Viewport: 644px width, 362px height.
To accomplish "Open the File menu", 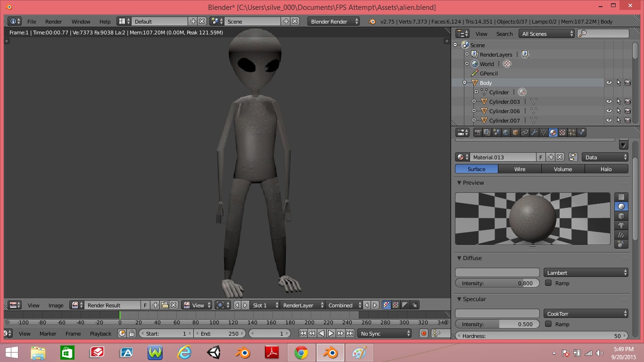I will [32, 22].
